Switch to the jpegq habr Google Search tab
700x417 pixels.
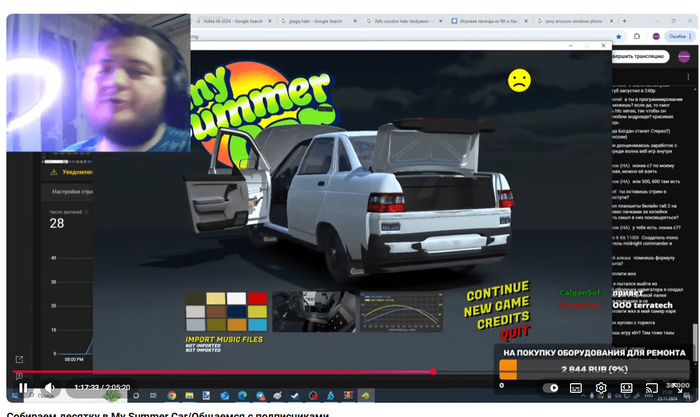coord(306,21)
